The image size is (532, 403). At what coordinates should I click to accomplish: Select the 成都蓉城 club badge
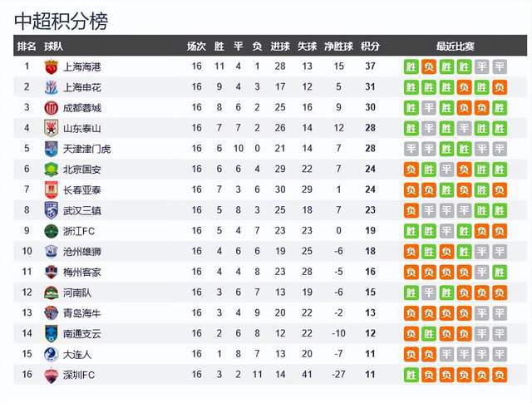click(52, 108)
